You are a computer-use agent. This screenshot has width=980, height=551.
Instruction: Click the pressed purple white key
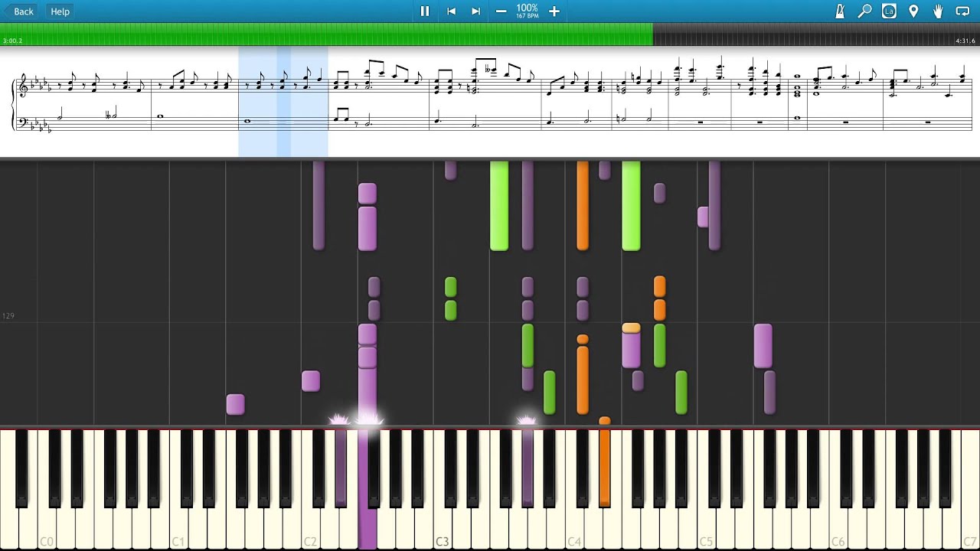point(367,528)
